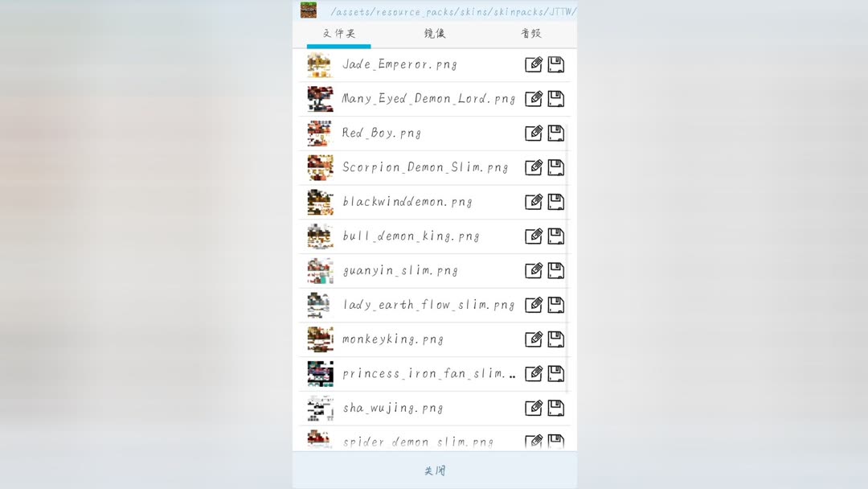The height and width of the screenshot is (489, 868).
Task: Switch to the 音频 tab
Action: [x=531, y=33]
